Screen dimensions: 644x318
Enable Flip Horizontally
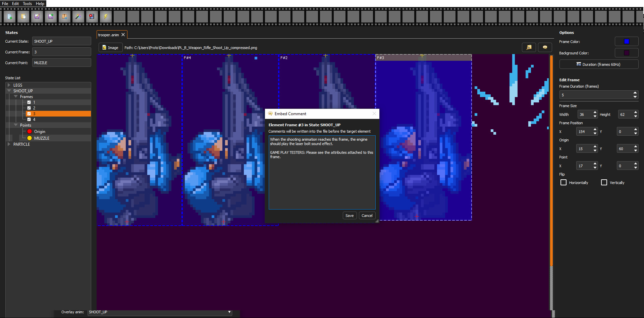point(563,182)
